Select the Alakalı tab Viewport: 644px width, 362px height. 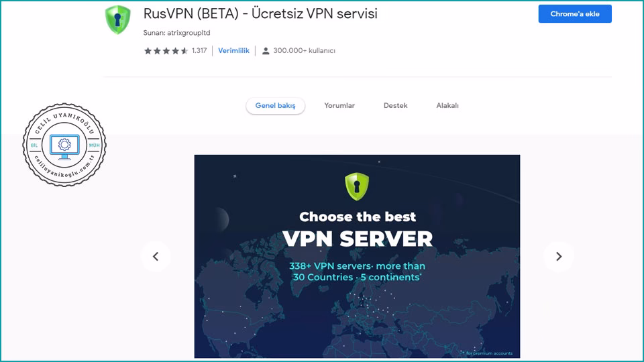pos(447,105)
